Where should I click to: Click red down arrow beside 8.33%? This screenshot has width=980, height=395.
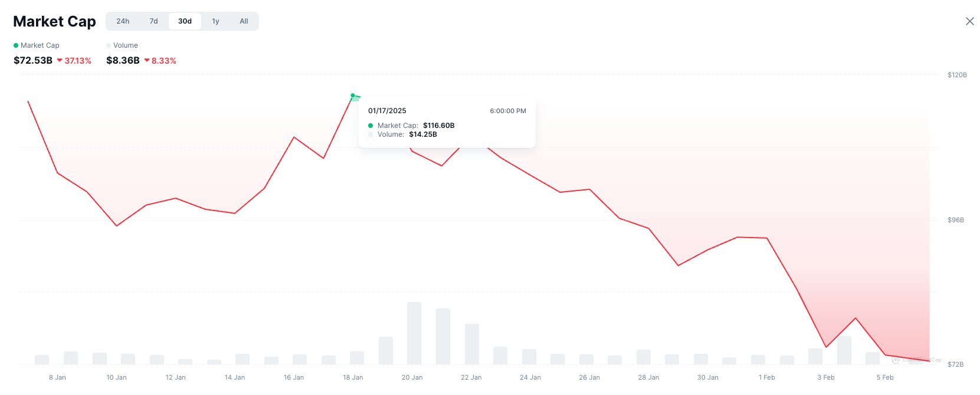pyautogui.click(x=147, y=60)
